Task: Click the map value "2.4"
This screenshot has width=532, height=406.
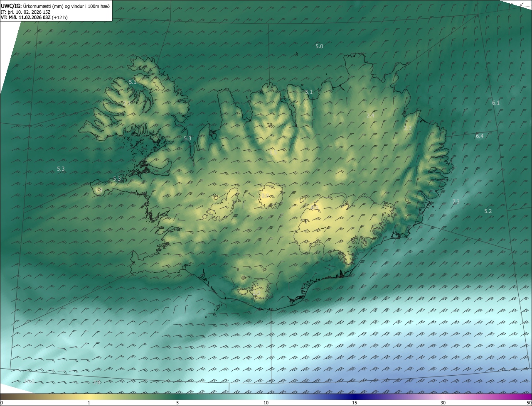Action: click(370, 115)
